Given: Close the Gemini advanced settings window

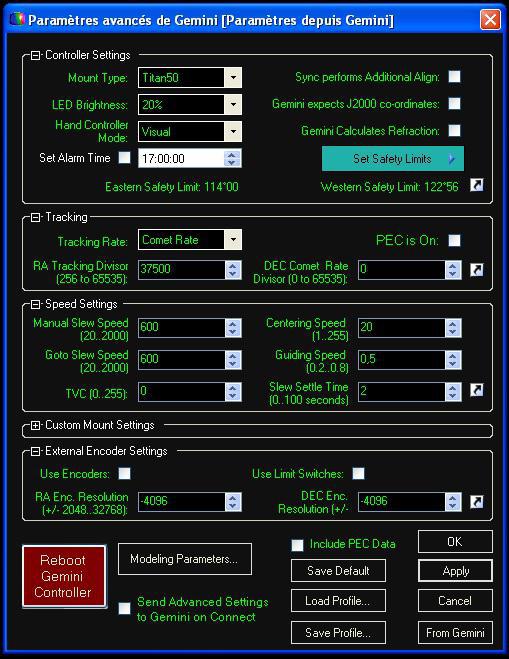Looking at the screenshot, I should (490, 19).
